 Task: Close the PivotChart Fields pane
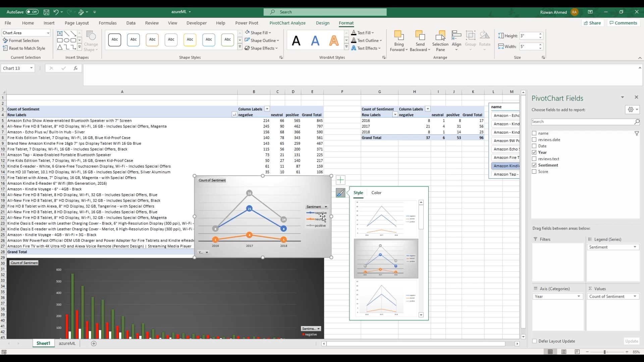[x=636, y=97]
